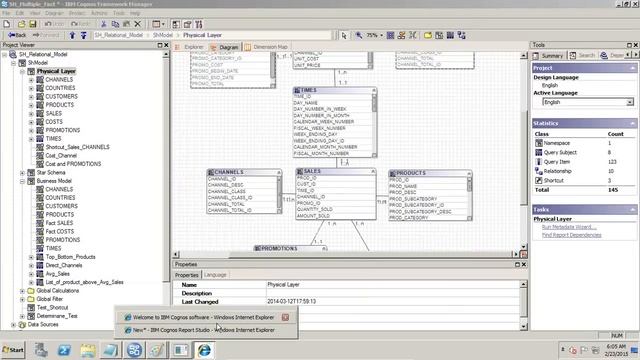This screenshot has height=360, width=640.
Task: Expand the Global Calculations folder
Action: 22,291
